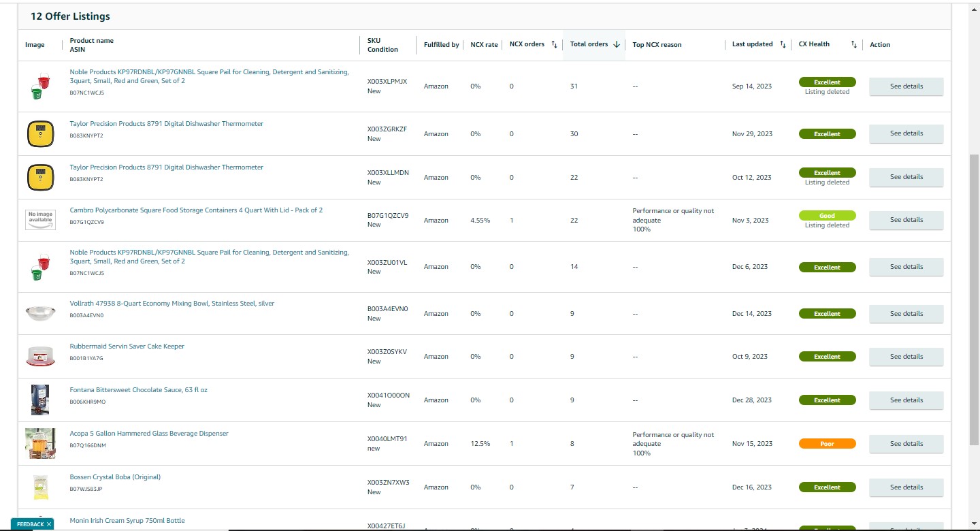Viewport: 980px width, 531px height.
Task: See details for SKU X003ZGRKZF
Action: pos(906,133)
